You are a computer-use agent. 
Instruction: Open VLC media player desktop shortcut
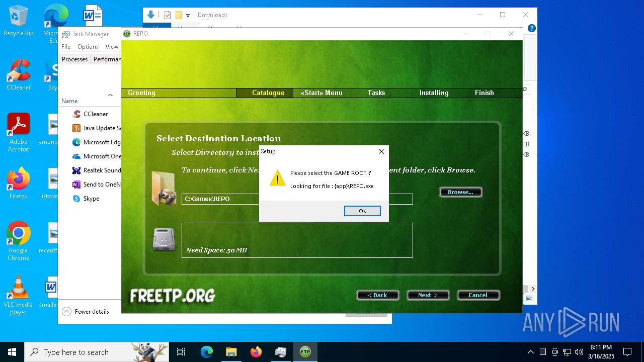pyautogui.click(x=19, y=296)
